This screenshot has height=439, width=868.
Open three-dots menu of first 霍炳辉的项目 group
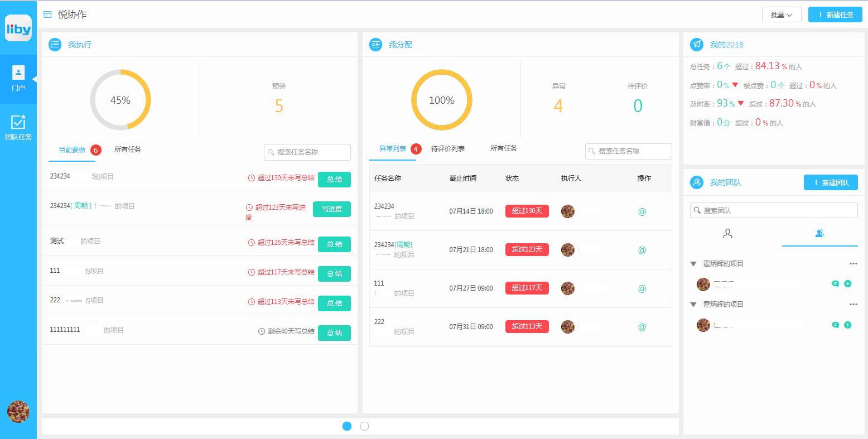click(853, 264)
